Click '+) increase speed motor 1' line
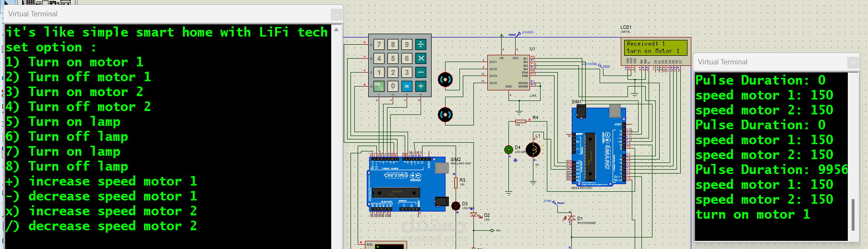868x249 pixels. [x=101, y=181]
